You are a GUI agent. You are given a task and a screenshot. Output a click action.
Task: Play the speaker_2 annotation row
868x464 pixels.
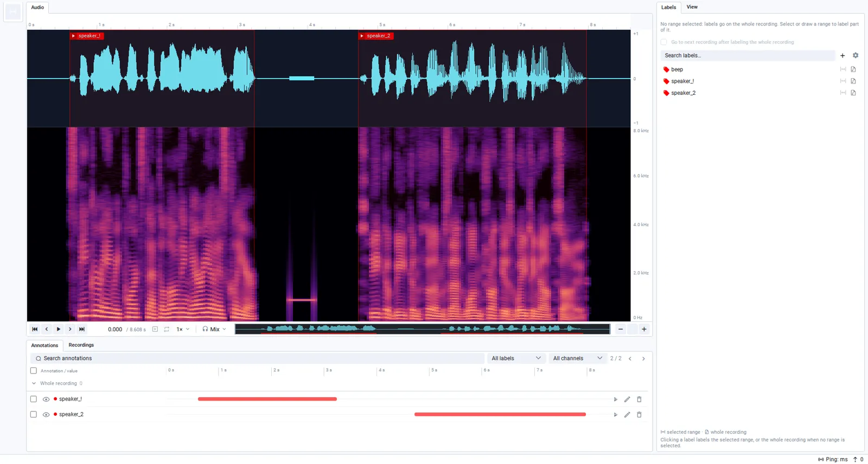(615, 415)
